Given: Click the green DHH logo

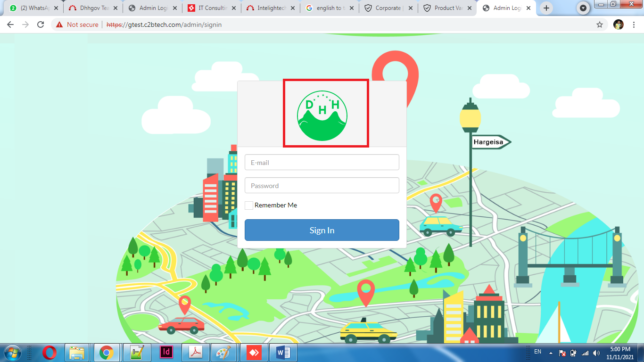Looking at the screenshot, I should coord(322,116).
